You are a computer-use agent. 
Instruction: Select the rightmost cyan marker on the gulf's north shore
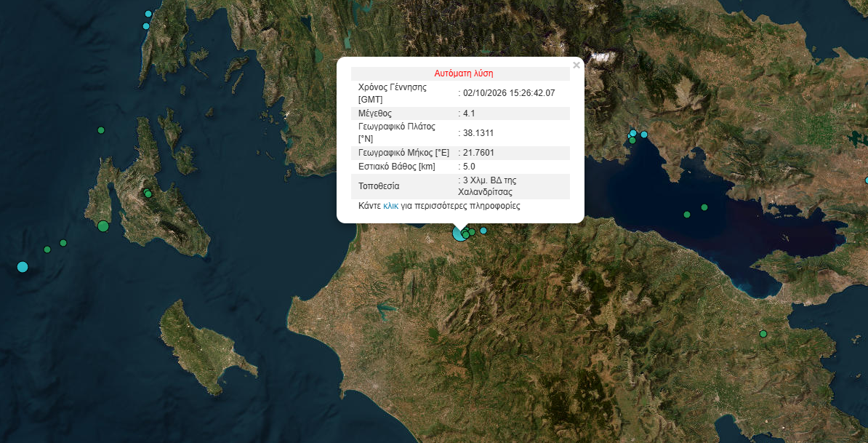pyautogui.click(x=644, y=135)
